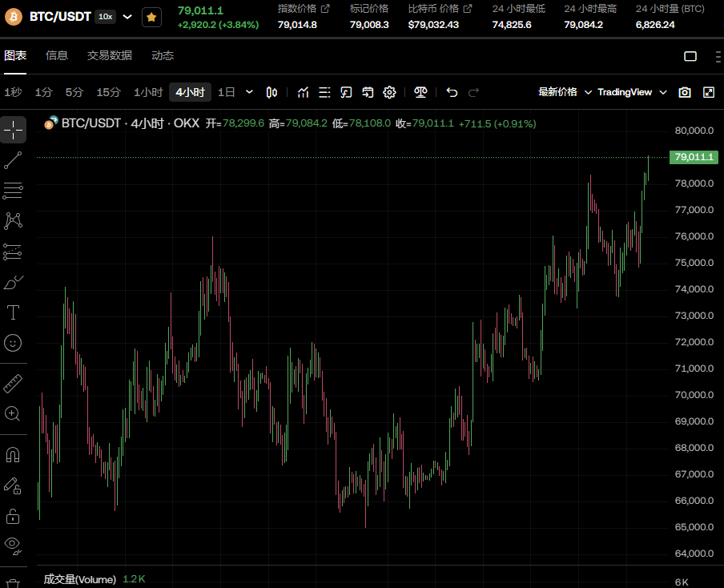The width and height of the screenshot is (724, 588).
Task: Switch to the 信息 tab
Action: coord(57,55)
